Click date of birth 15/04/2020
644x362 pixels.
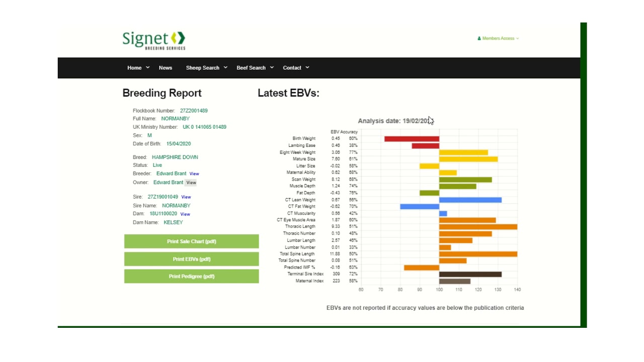click(179, 144)
